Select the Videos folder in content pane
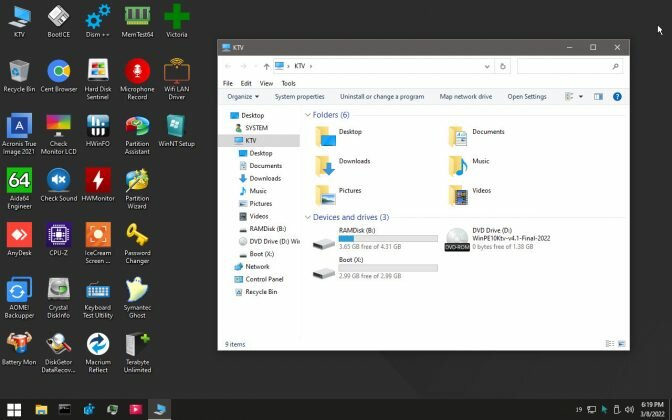Image resolution: width=672 pixels, height=420 pixels. pos(470,195)
